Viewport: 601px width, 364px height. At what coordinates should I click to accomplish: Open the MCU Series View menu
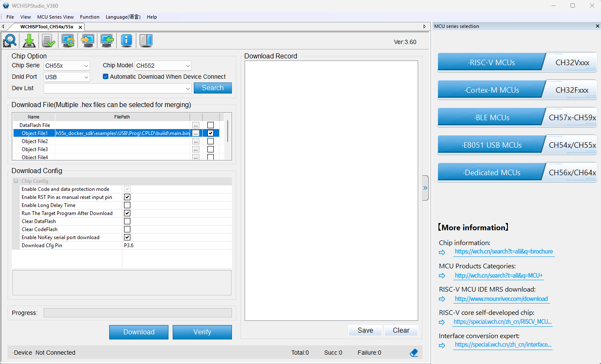pyautogui.click(x=55, y=17)
